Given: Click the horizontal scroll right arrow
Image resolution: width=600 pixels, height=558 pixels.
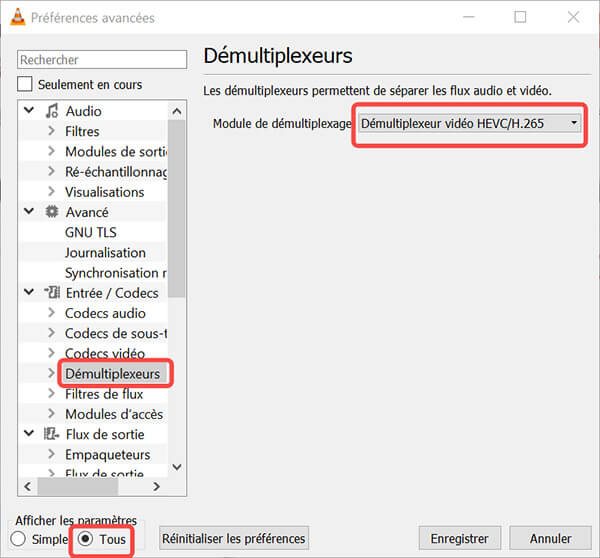Looking at the screenshot, I should click(x=156, y=486).
